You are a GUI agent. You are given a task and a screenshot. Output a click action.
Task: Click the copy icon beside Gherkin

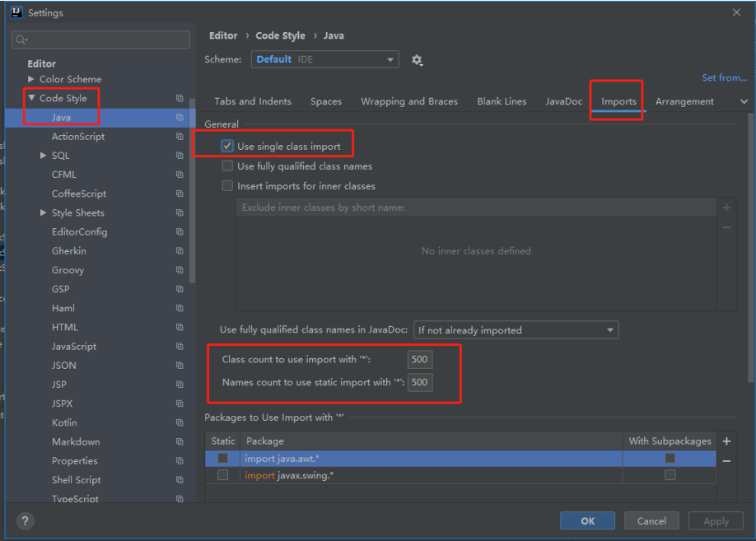click(180, 250)
